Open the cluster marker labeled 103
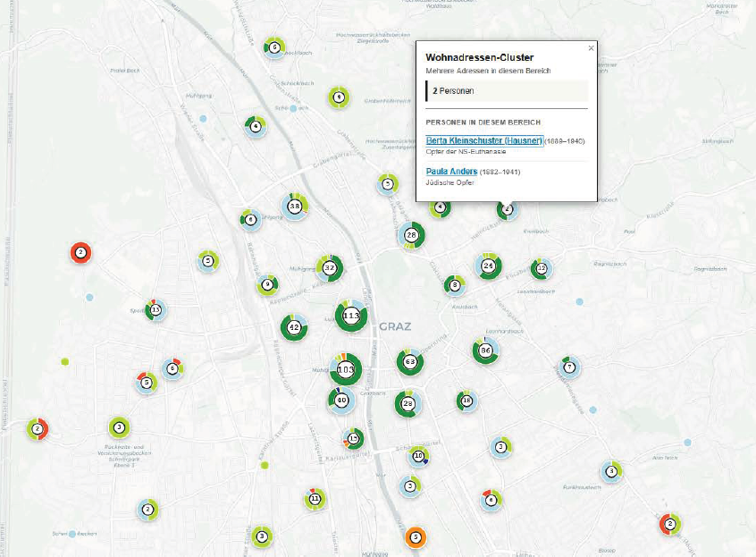Viewport: 756px width, 557px height. click(x=345, y=369)
